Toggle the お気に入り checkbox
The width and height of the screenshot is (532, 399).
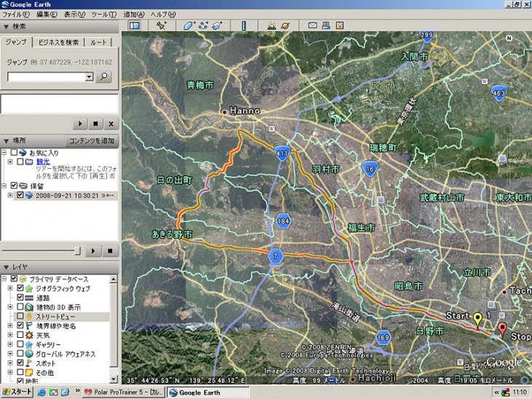(14, 153)
